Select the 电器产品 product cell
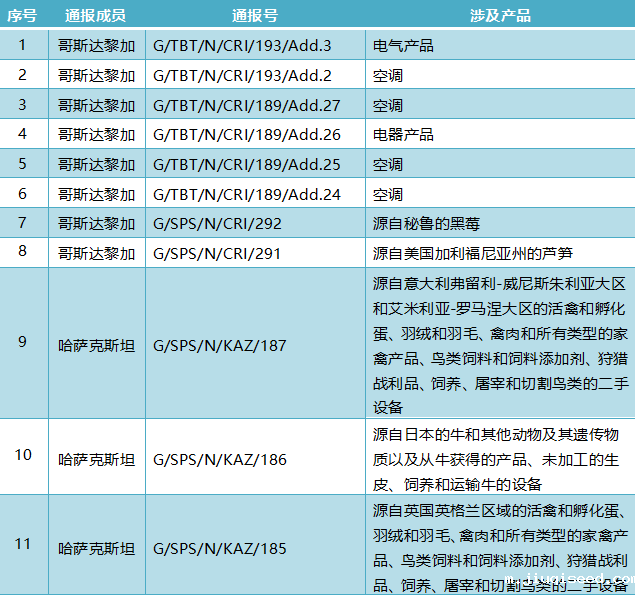Screen dimensions: 635x595 [x=403, y=134]
